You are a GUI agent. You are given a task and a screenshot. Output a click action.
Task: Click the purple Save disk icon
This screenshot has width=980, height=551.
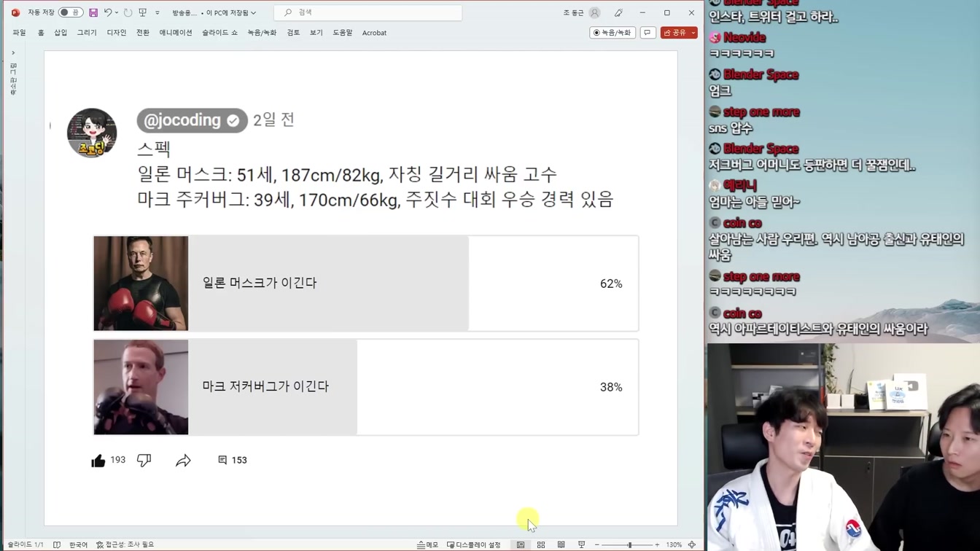(x=93, y=12)
